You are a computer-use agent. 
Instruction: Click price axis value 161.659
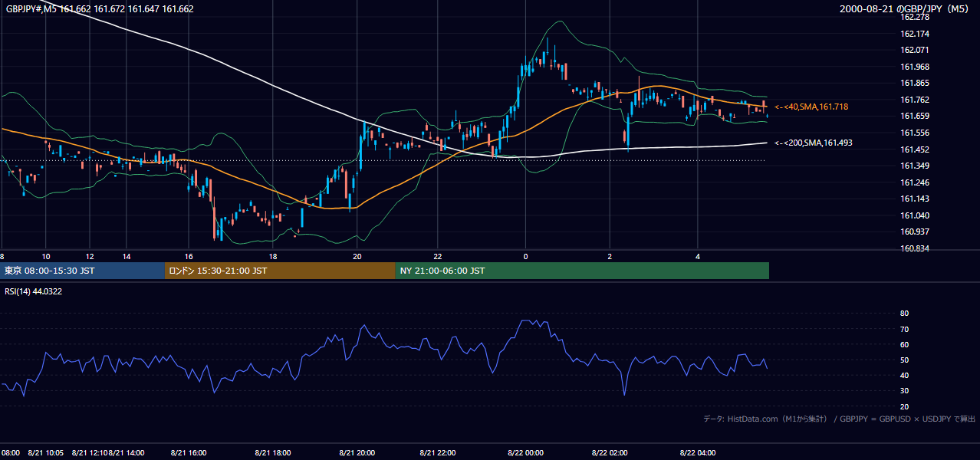tap(914, 116)
